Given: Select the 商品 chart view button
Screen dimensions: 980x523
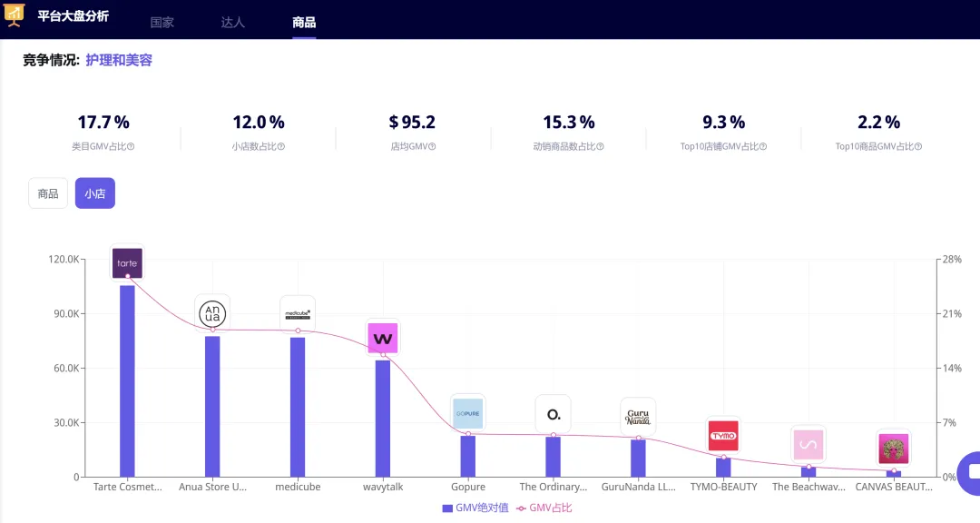Looking at the screenshot, I should pos(48,193).
